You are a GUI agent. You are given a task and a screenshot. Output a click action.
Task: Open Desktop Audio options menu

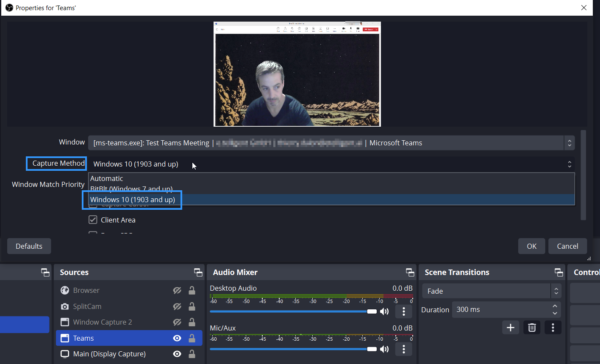[x=403, y=312]
